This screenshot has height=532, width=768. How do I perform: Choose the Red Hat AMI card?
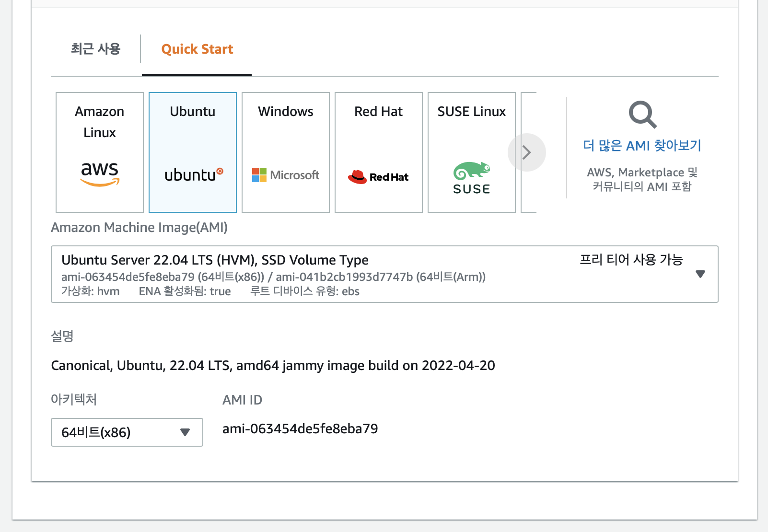(379, 152)
